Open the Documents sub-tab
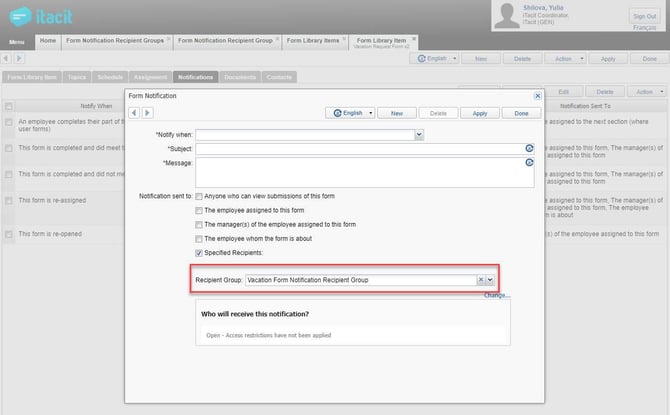Viewport: 670px width, 415px height. click(x=240, y=77)
